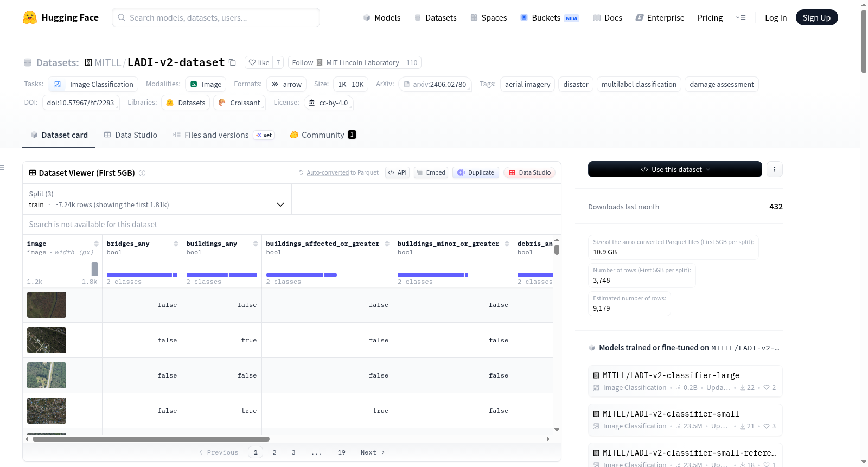Image resolution: width=868 pixels, height=467 pixels.
Task: Click the first row image thumbnail
Action: click(x=47, y=305)
